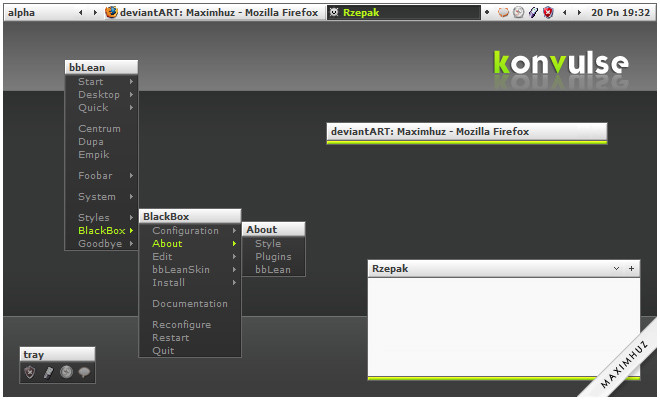Click the skull icon beside Rzepak in toolbar
The width and height of the screenshot is (660, 400).
(x=334, y=12)
